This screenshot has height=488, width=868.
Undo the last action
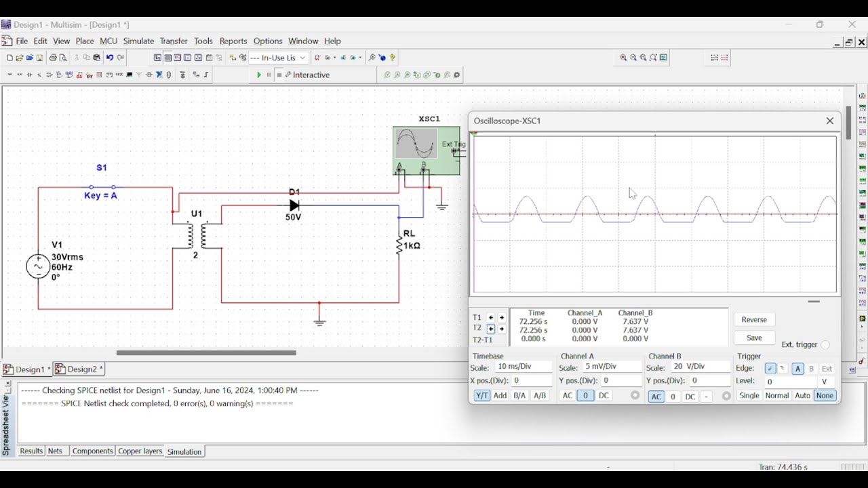point(110,58)
